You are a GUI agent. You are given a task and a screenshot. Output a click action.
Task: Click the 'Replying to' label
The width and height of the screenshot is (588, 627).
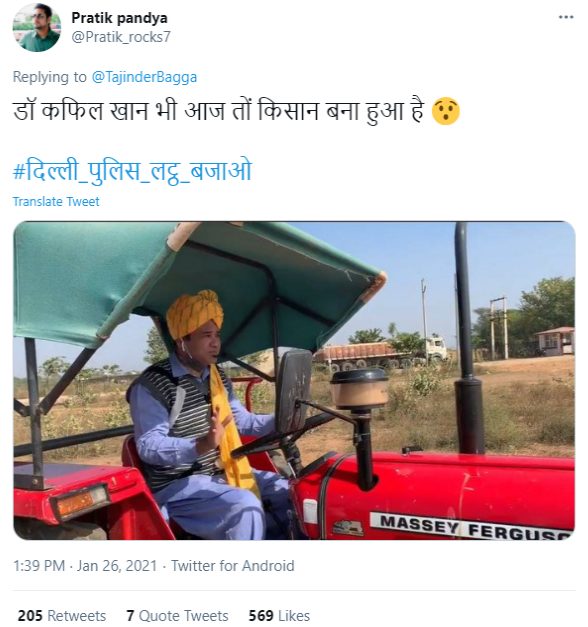point(50,77)
